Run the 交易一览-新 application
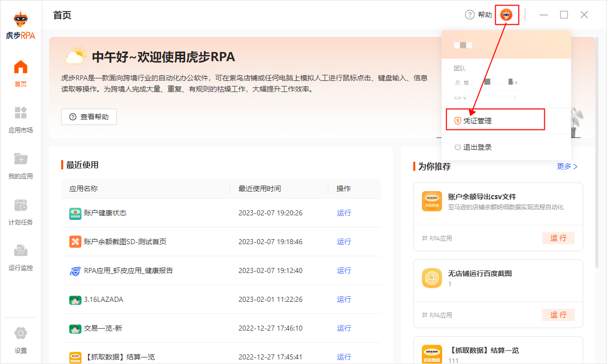 (344, 328)
